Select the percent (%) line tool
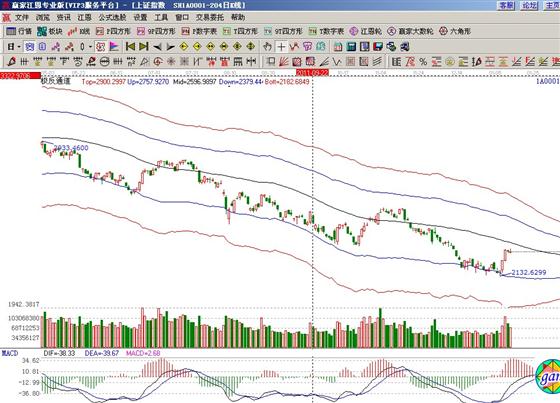 (423, 62)
